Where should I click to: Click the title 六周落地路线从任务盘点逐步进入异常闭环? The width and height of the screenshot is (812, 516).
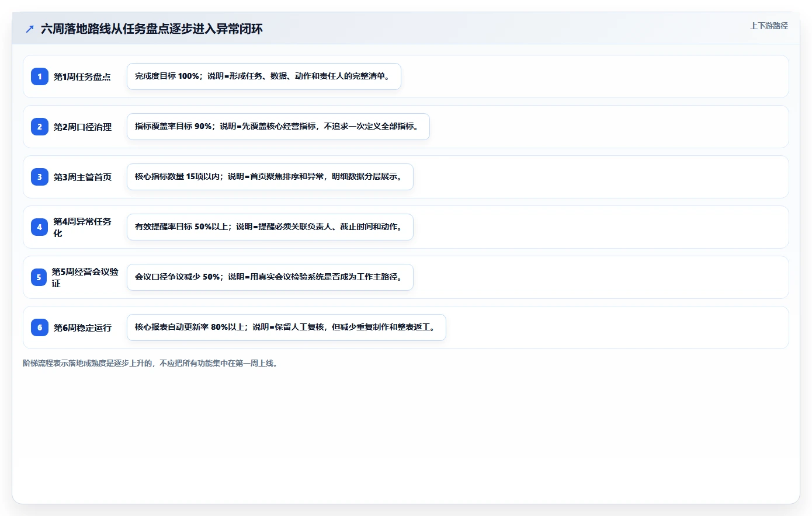click(x=152, y=29)
